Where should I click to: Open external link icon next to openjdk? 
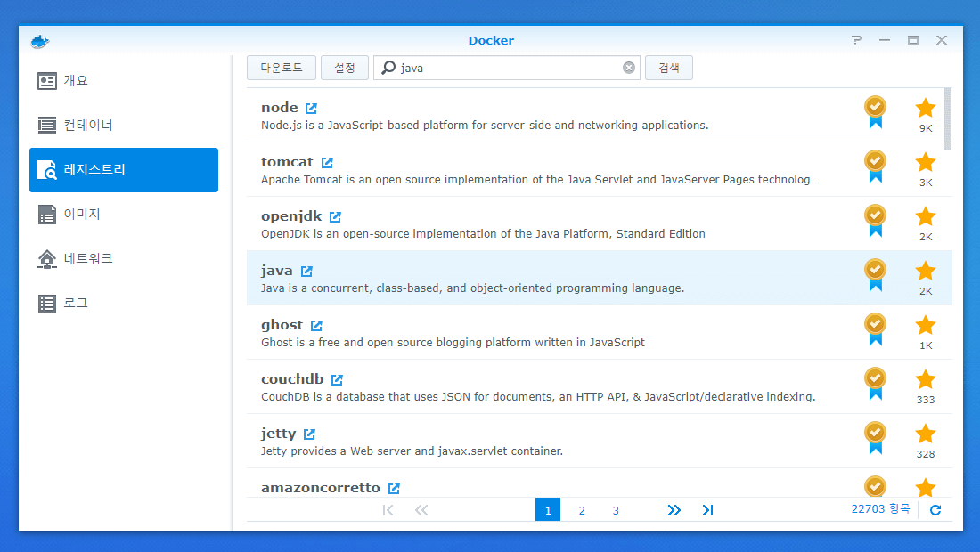click(x=336, y=216)
